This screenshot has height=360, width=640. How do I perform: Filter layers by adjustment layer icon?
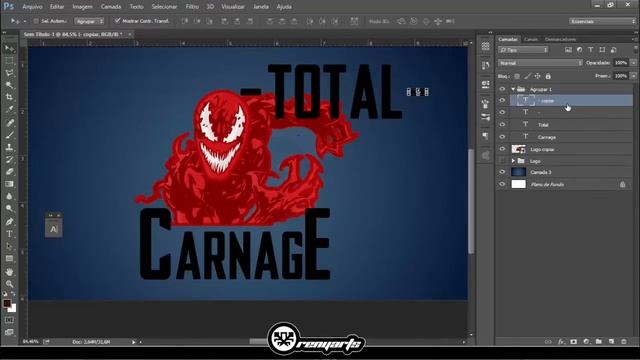(580, 50)
